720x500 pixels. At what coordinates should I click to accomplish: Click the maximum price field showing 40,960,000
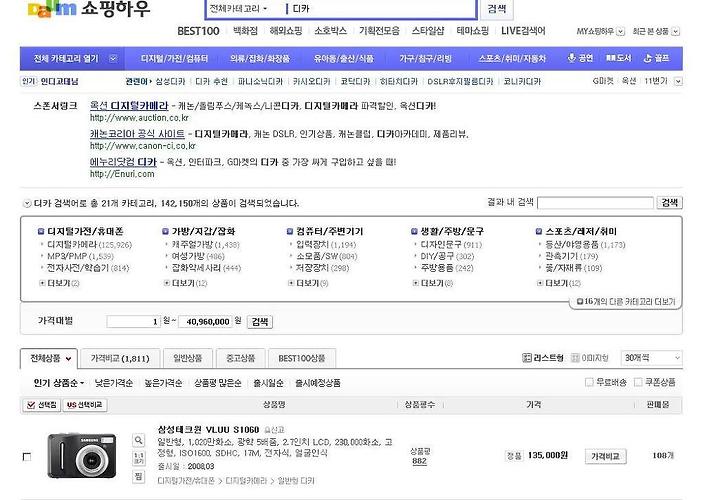coord(206,321)
